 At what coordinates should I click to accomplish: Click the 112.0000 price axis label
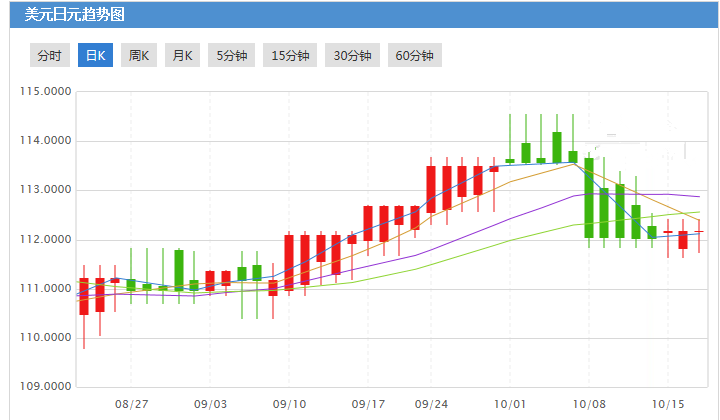tap(46, 240)
